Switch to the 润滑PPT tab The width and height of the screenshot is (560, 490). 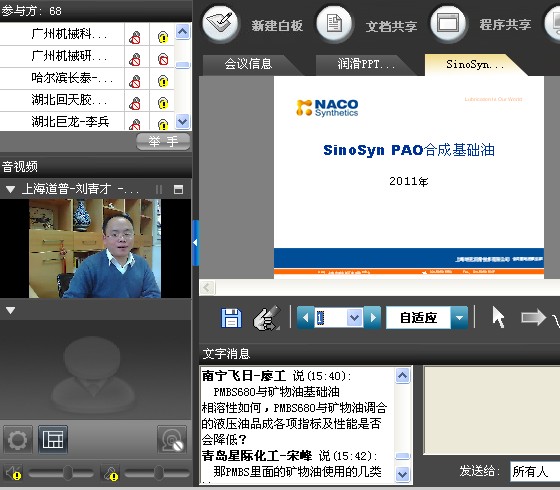pyautogui.click(x=366, y=64)
